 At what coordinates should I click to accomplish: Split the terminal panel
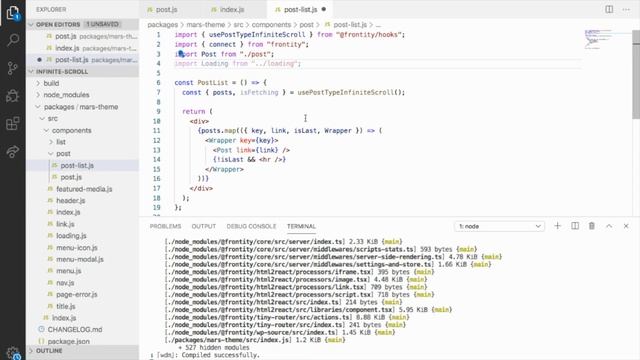click(x=575, y=226)
